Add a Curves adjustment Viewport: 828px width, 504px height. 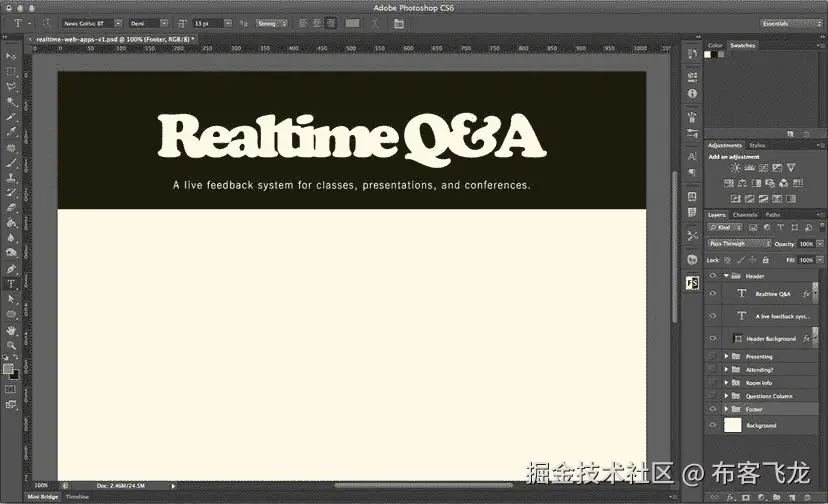763,168
